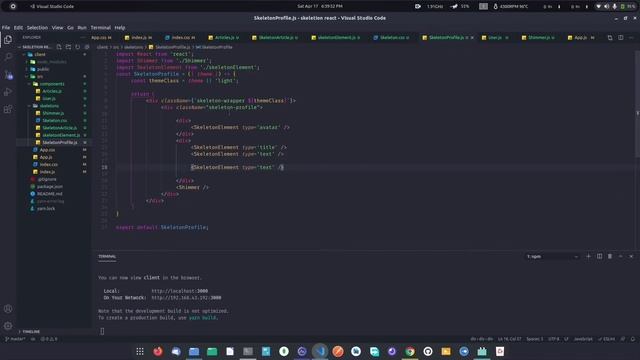
Task: Collapse all folders in Explorer
Action: (87, 47)
